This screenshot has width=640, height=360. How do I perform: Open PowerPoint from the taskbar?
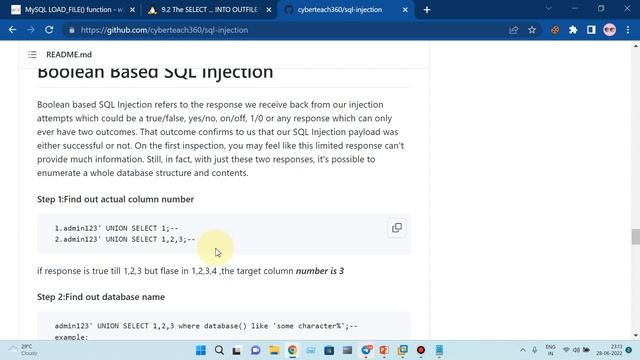coord(384,350)
